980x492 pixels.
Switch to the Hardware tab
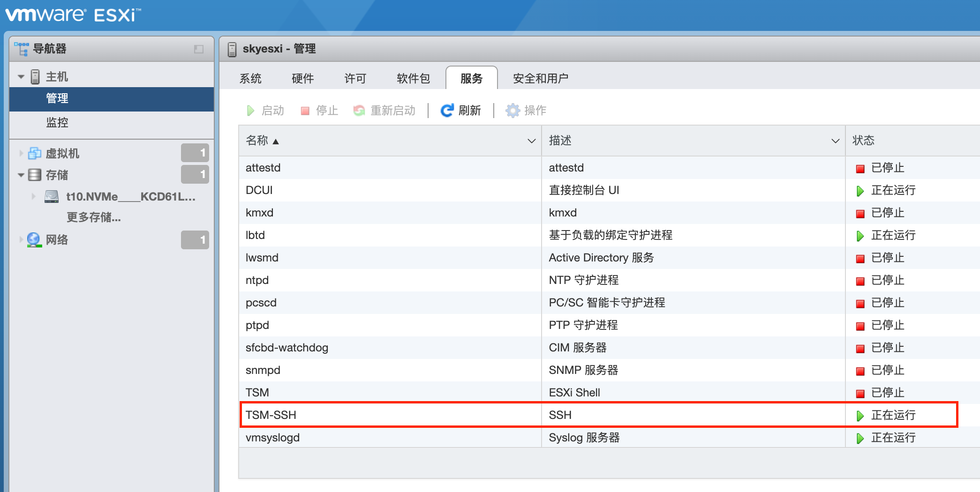pyautogui.click(x=302, y=78)
